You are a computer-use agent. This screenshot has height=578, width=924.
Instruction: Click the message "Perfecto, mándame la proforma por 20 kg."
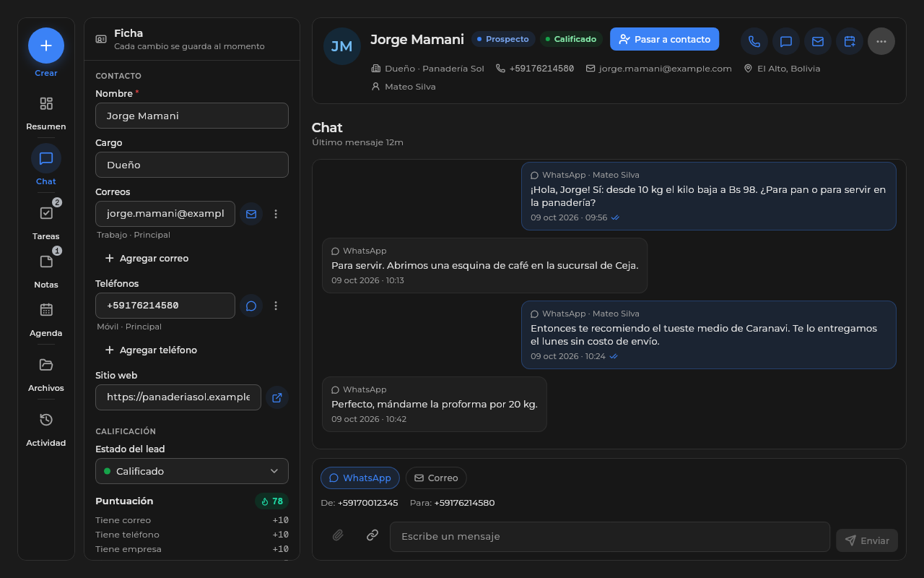tap(435, 405)
